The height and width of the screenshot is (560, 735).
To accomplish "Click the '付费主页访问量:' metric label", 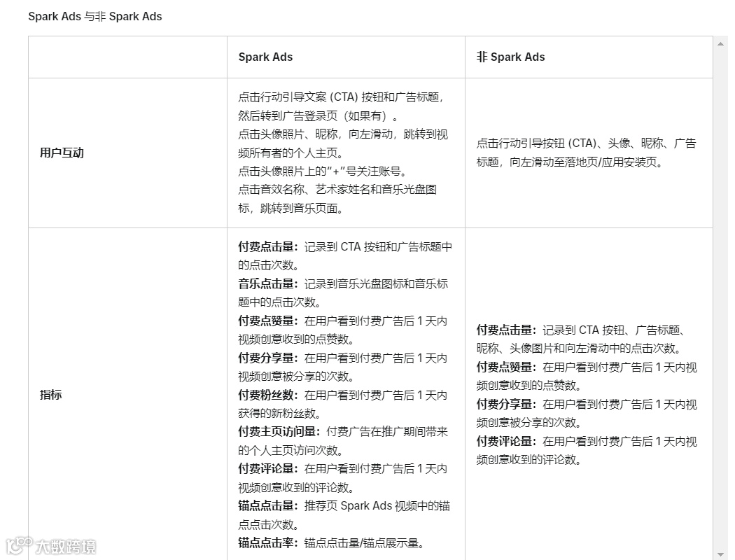I will point(279,432).
